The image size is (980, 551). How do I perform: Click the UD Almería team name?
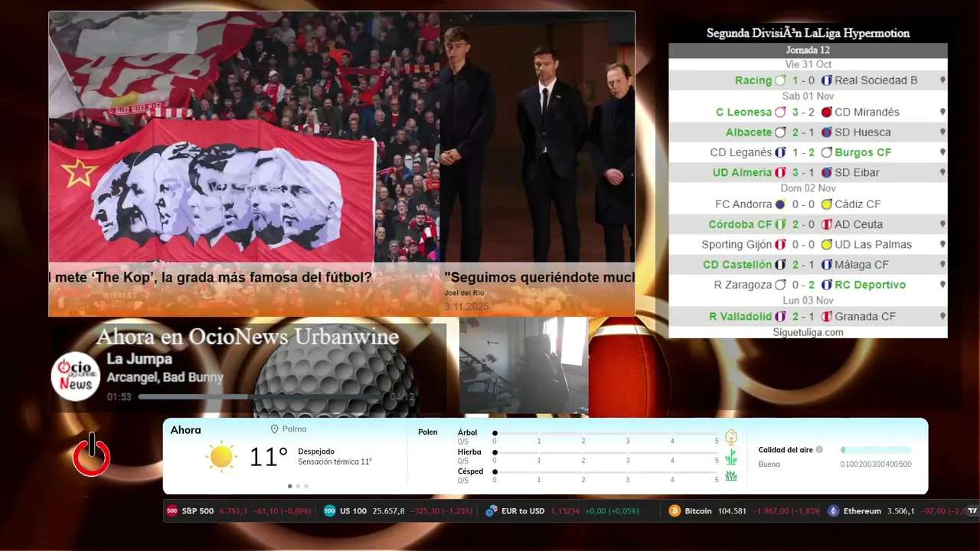(x=742, y=173)
